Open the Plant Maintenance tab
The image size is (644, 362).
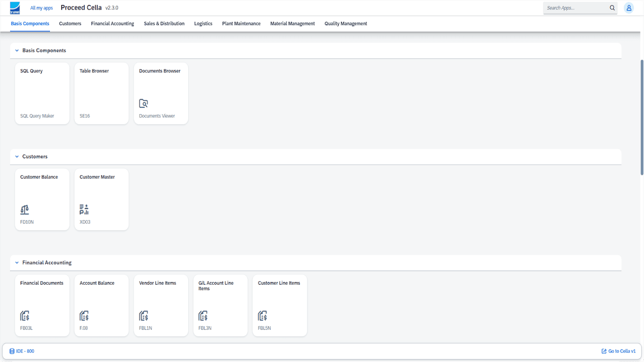click(241, 24)
